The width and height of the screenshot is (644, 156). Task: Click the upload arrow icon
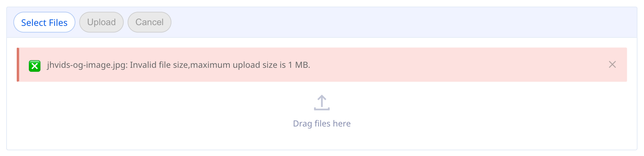coord(322,103)
